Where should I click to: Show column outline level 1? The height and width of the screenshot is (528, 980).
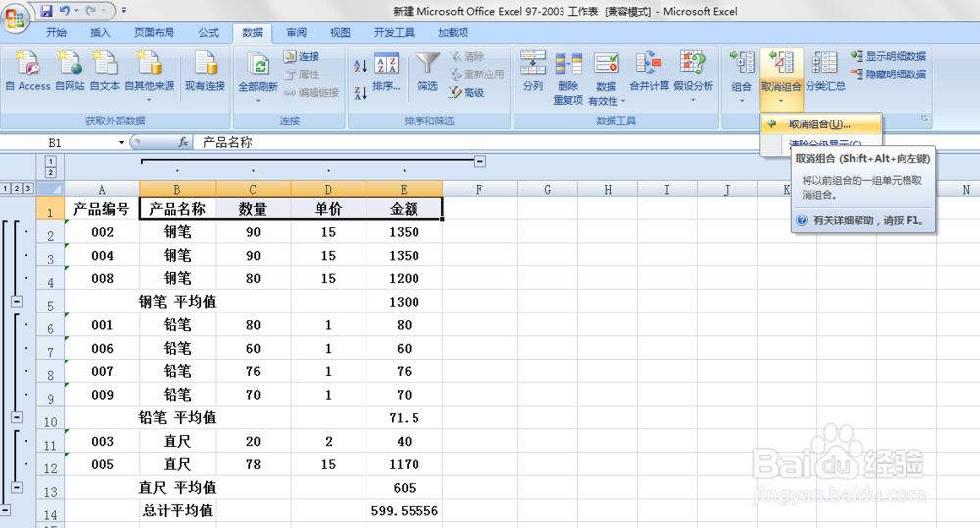[x=51, y=162]
